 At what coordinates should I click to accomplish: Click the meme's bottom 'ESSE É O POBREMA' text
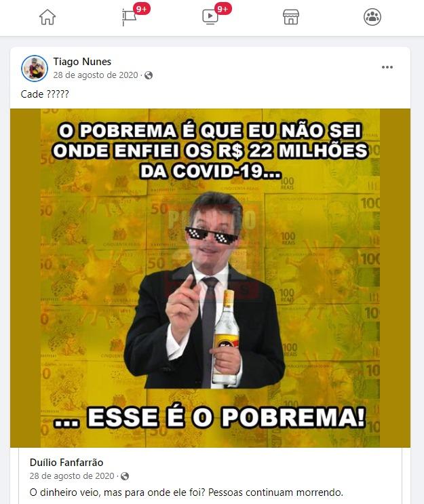click(x=210, y=418)
